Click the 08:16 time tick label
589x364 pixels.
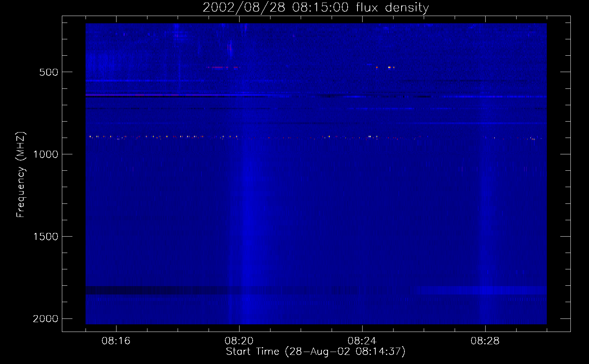(116, 341)
